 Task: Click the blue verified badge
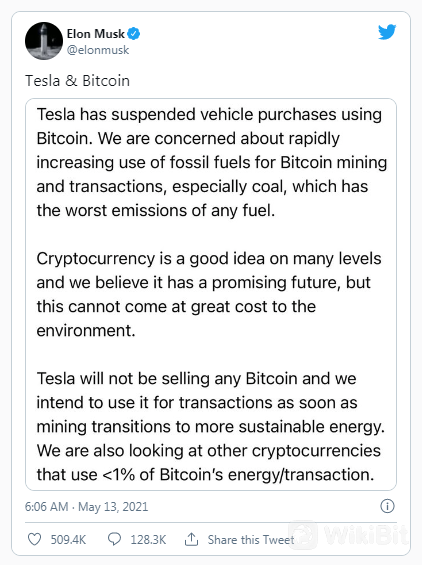pyautogui.click(x=134, y=34)
